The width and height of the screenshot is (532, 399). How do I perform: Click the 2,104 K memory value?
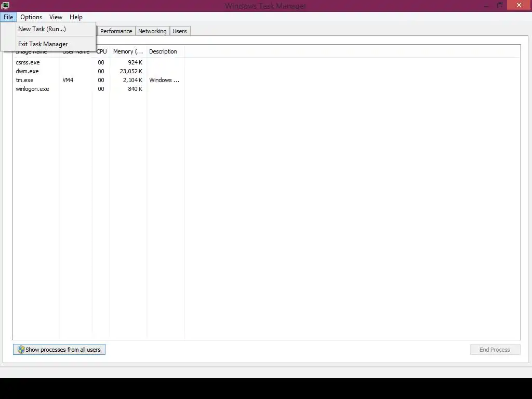coord(132,80)
